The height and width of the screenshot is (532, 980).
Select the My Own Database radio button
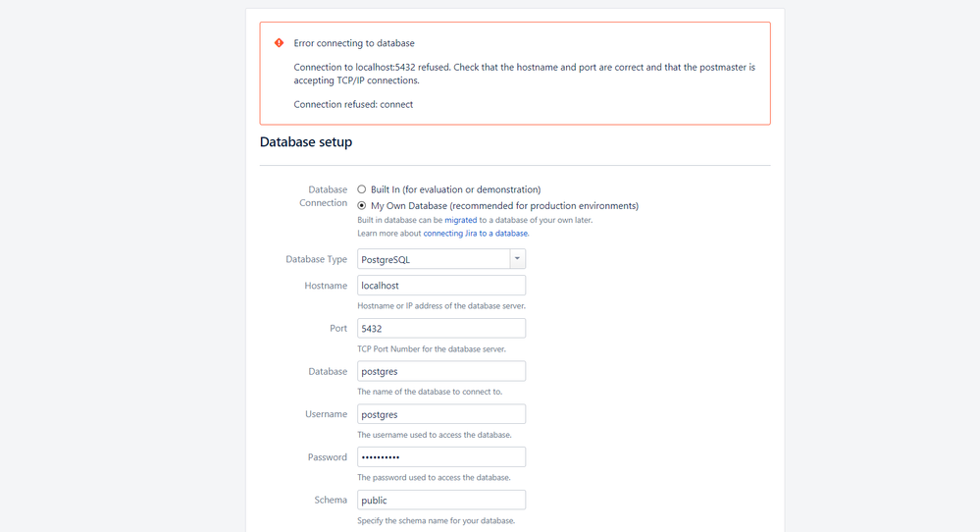coord(361,206)
